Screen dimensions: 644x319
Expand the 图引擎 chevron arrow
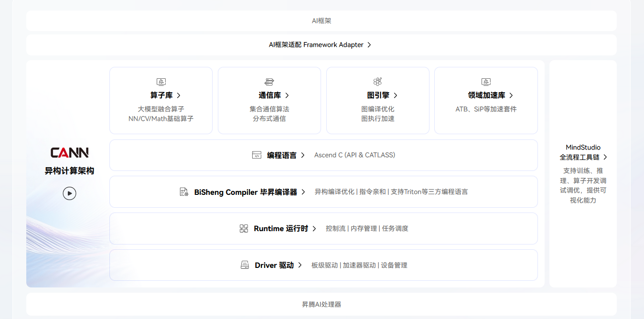tap(395, 96)
